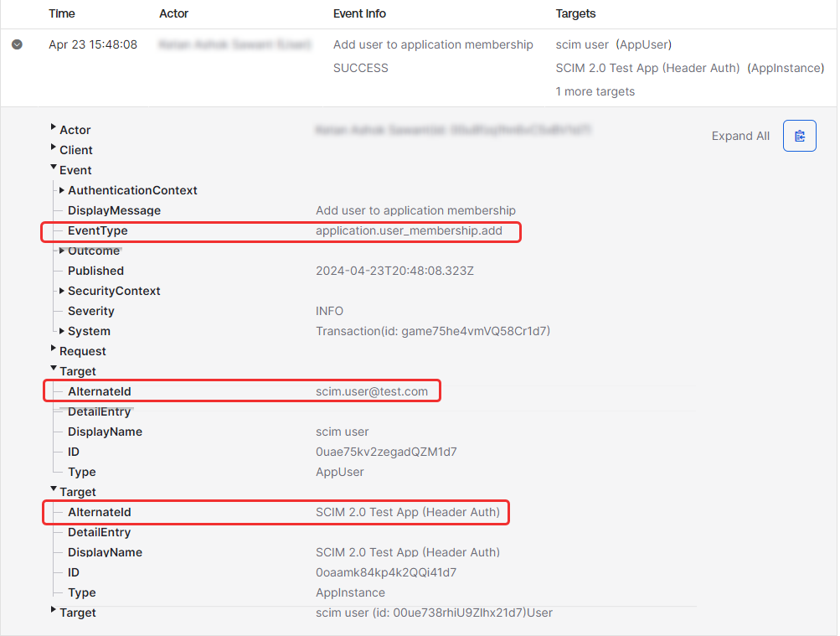
Task: Expand AuthenticationContext tree item
Action: click(63, 190)
